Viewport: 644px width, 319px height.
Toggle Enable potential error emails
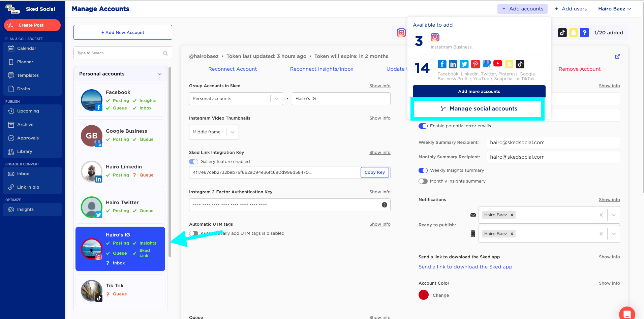[423, 126]
